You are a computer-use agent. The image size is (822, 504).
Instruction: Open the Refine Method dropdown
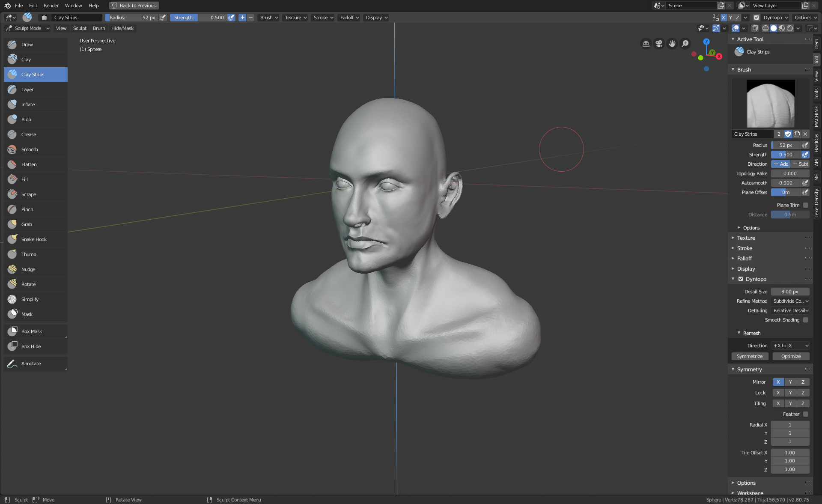(790, 301)
